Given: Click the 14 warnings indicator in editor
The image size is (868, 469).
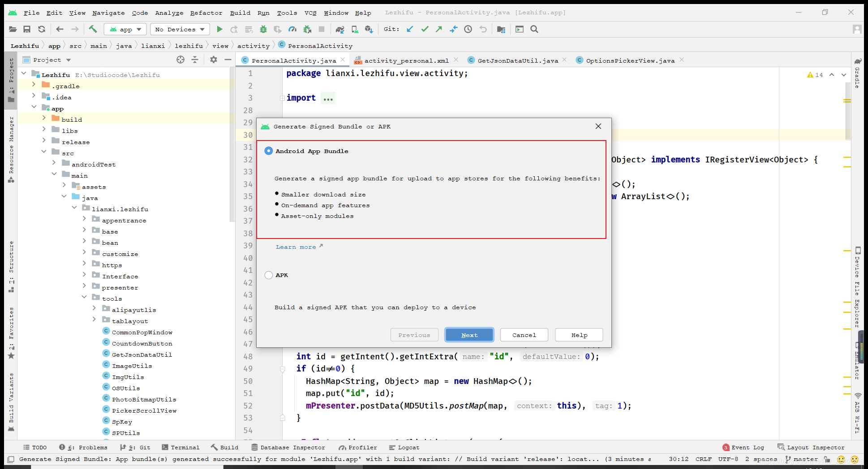Looking at the screenshot, I should coord(815,75).
